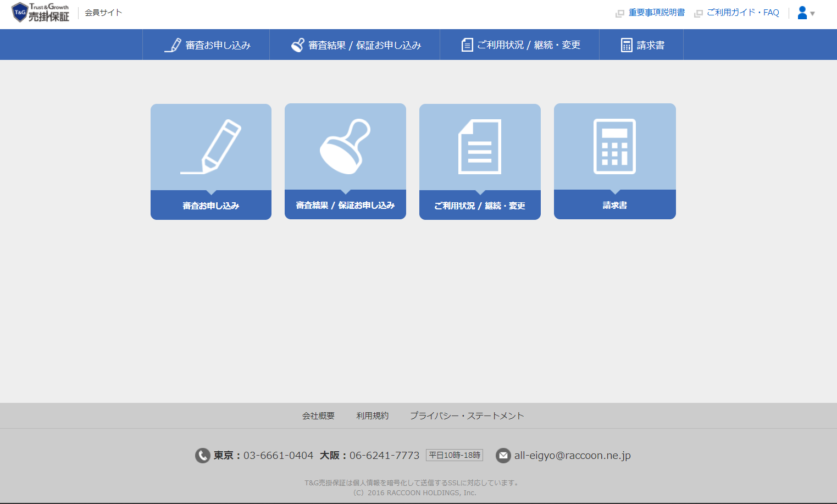The width and height of the screenshot is (837, 504).
Task: Click document icon in navigation bar
Action: click(x=467, y=45)
